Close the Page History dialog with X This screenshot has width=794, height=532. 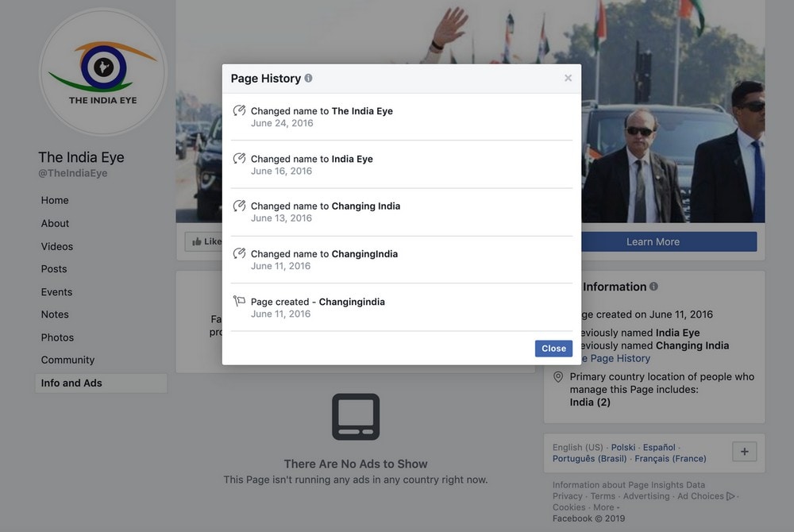(x=568, y=78)
